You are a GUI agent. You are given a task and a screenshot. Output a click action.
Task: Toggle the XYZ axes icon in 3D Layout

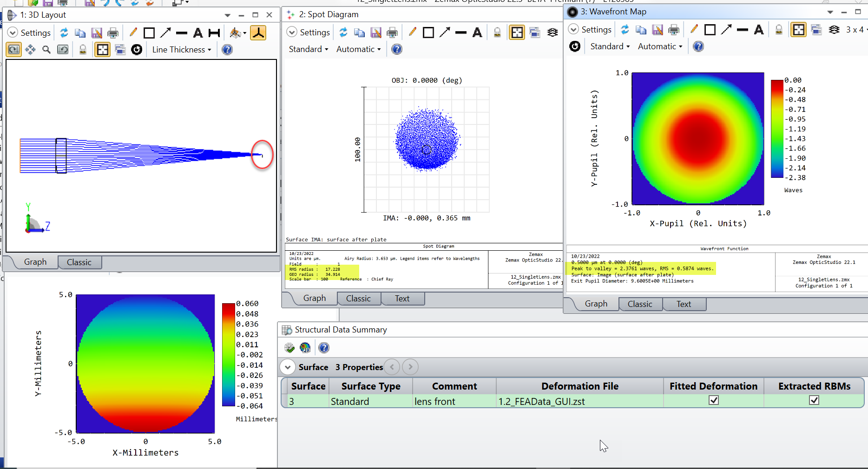tap(258, 33)
